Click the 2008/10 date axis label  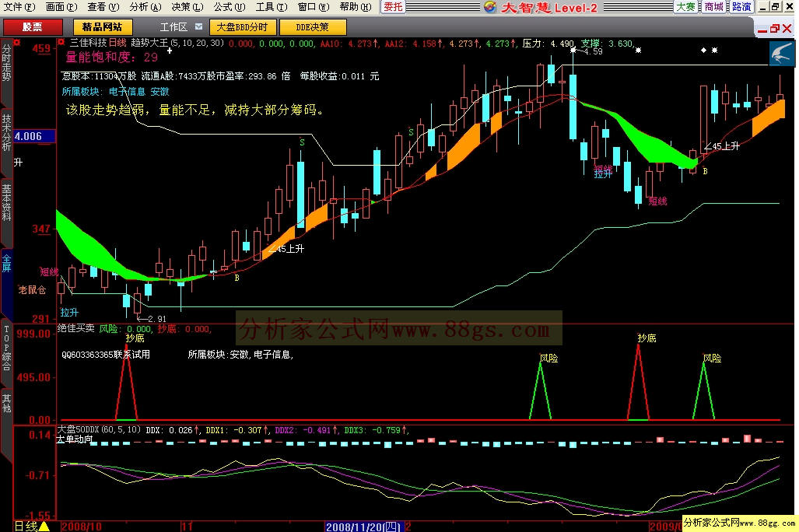[82, 527]
